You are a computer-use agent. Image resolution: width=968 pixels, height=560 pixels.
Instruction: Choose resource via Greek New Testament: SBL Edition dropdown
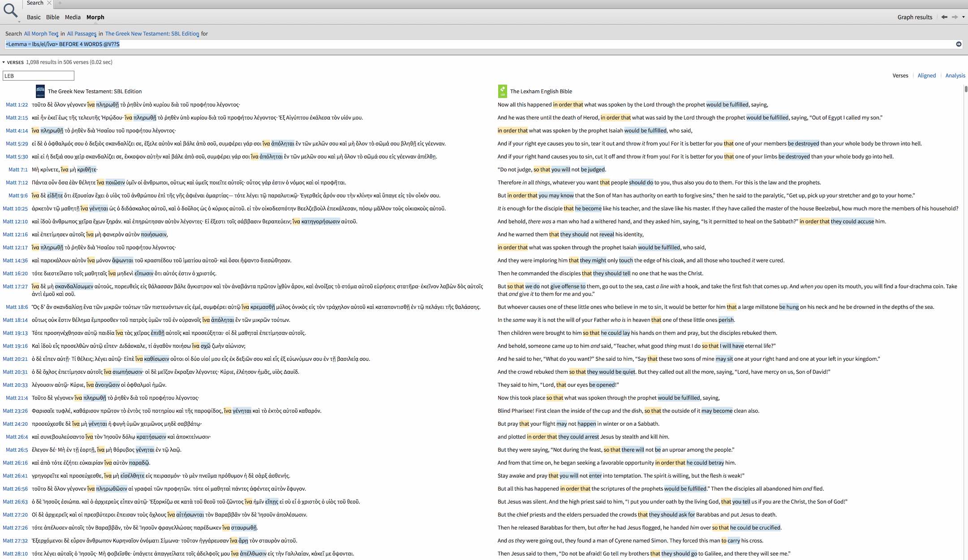(x=152, y=34)
